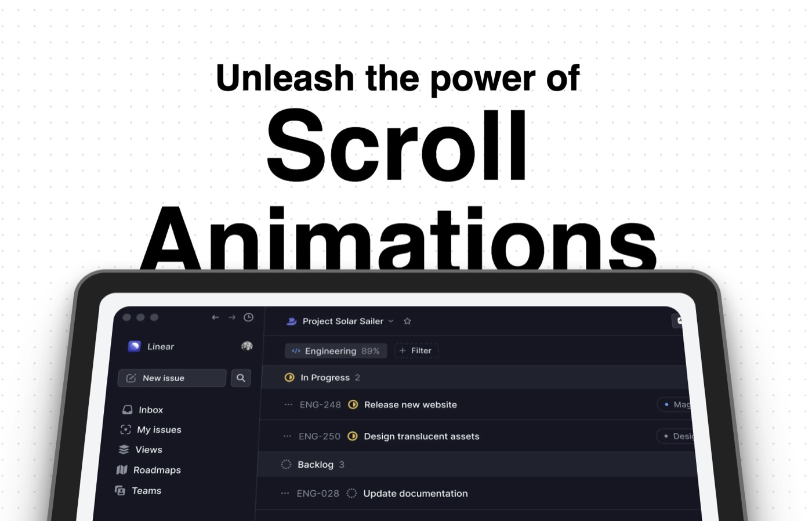The image size is (812, 521).
Task: Click the Roadmaps map icon
Action: pyautogui.click(x=122, y=470)
